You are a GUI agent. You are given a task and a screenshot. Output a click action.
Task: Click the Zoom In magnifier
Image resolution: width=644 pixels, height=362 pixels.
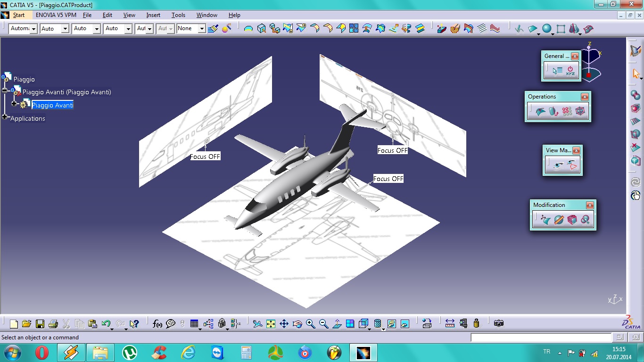tap(310, 324)
